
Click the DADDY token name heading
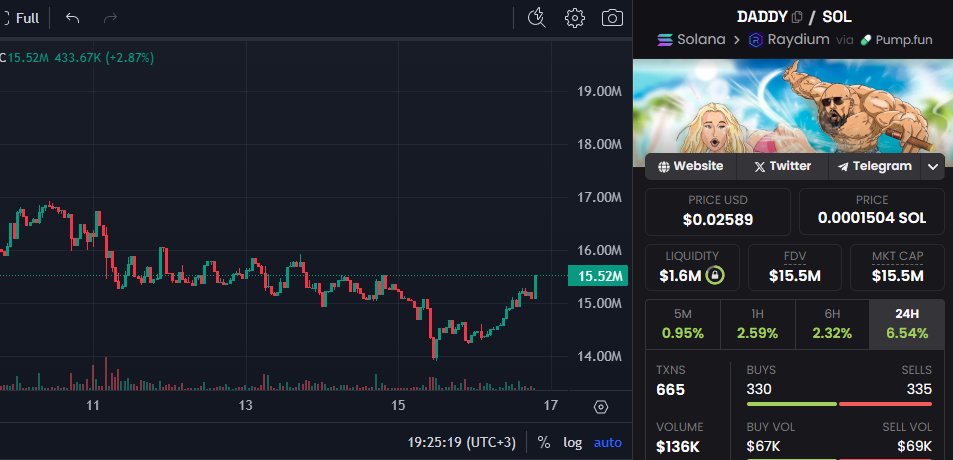coord(762,17)
